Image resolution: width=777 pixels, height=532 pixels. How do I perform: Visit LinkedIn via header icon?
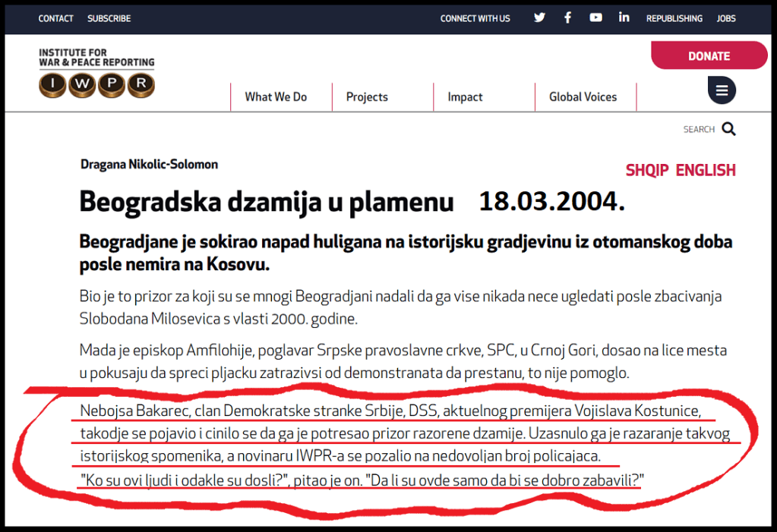point(624,18)
